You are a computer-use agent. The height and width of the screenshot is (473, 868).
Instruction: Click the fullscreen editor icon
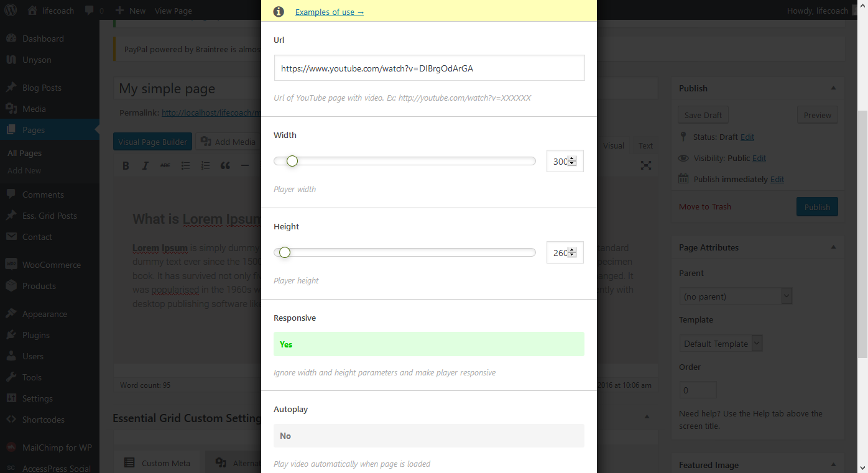point(646,165)
